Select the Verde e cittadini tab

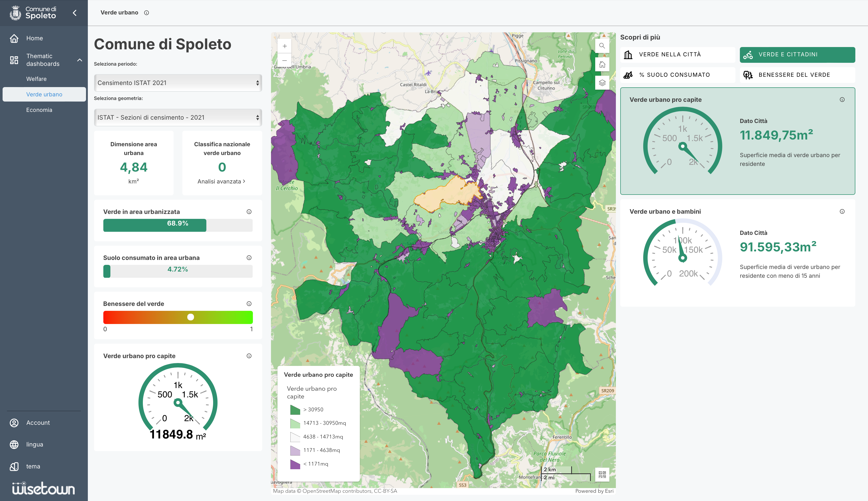pyautogui.click(x=797, y=55)
